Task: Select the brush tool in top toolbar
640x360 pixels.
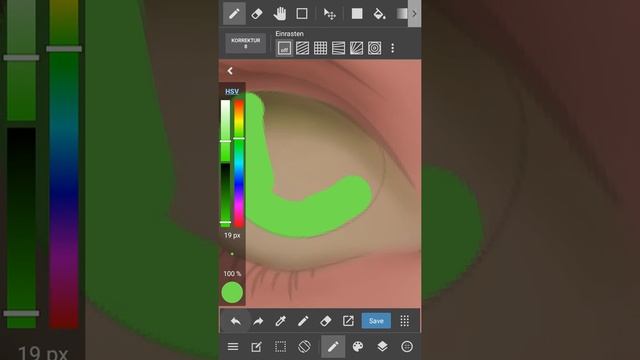Action: (234, 14)
